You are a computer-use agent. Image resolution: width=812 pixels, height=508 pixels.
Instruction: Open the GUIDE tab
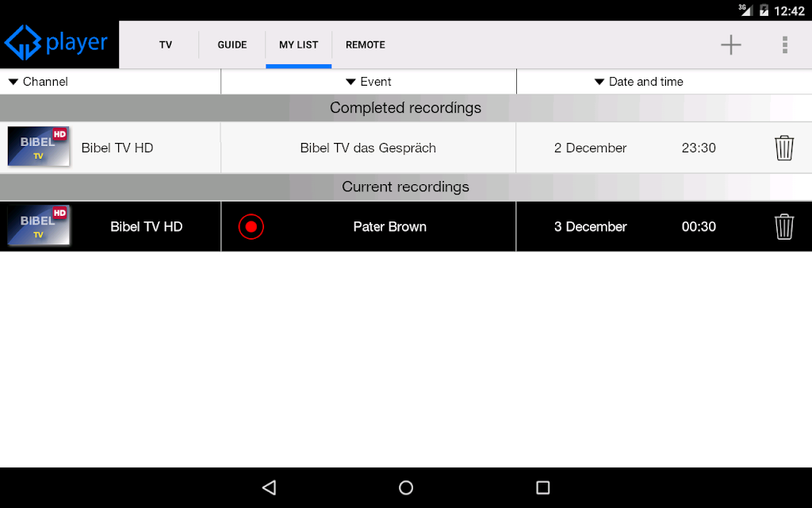coord(232,45)
